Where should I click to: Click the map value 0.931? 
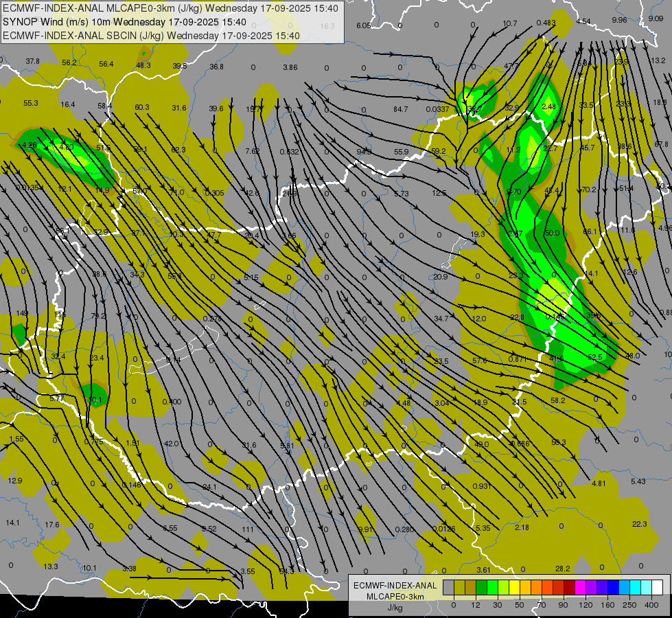click(x=482, y=486)
